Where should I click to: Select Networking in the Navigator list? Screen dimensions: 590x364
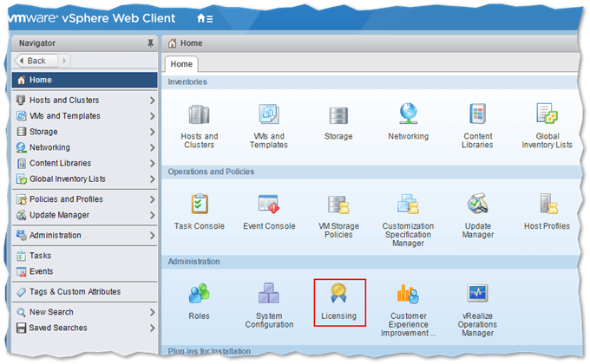85,148
